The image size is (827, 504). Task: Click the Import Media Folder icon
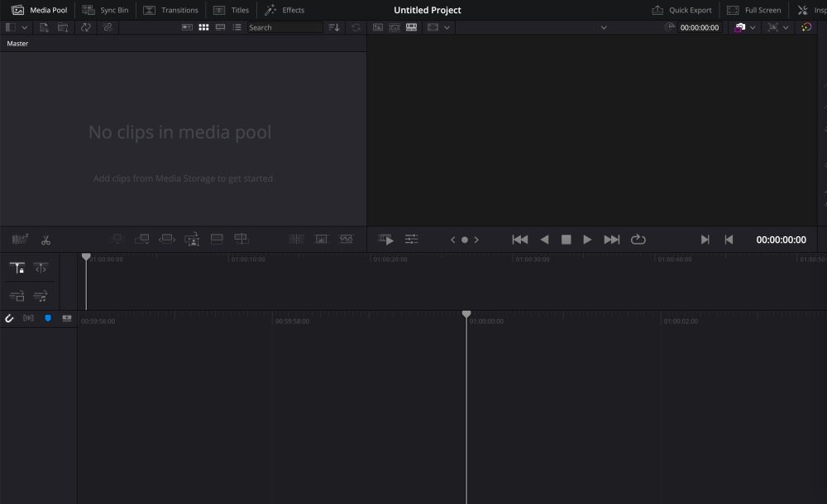point(64,27)
